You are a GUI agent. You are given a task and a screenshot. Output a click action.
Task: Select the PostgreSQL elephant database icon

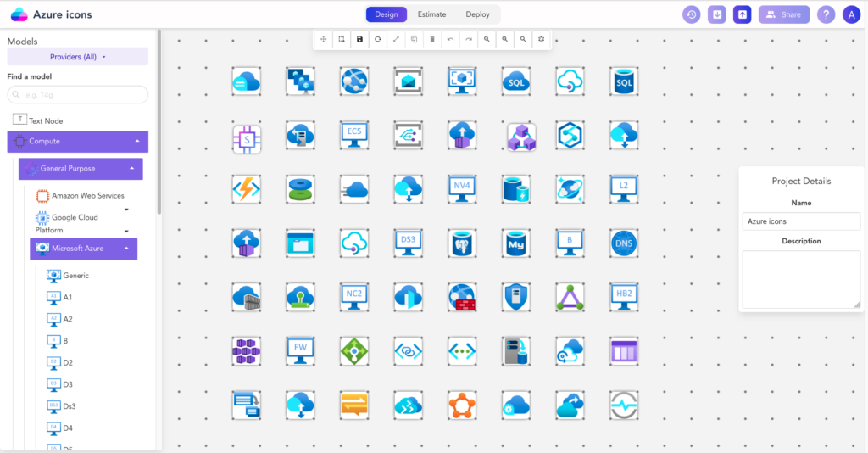pos(462,243)
